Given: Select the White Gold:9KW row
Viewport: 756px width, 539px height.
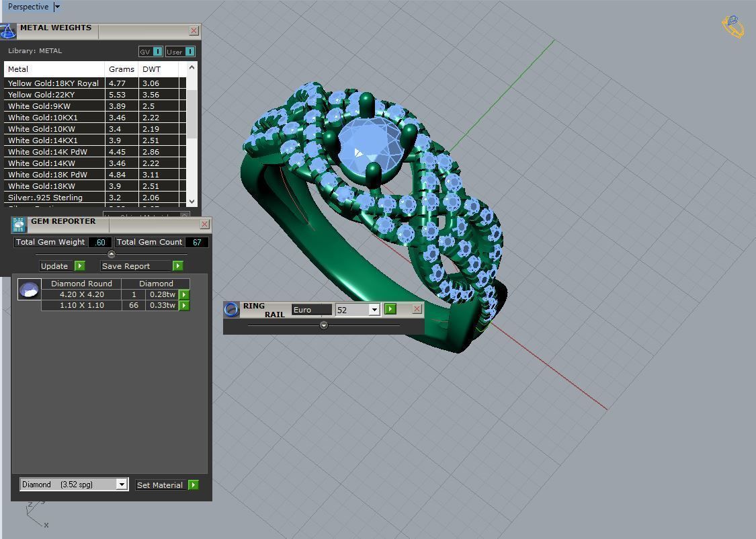Looking at the screenshot, I should 95,106.
